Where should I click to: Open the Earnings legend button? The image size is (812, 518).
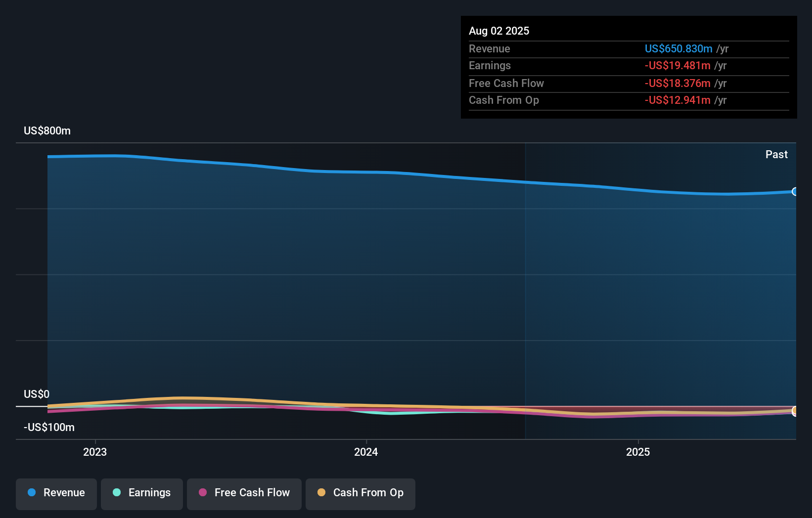pyautogui.click(x=142, y=494)
